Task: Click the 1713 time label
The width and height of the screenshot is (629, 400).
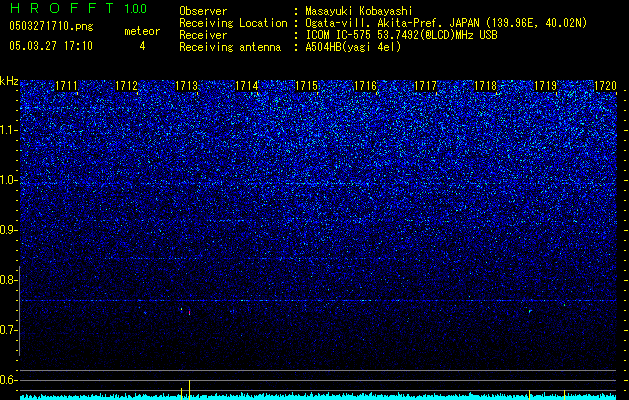Action: tap(187, 86)
